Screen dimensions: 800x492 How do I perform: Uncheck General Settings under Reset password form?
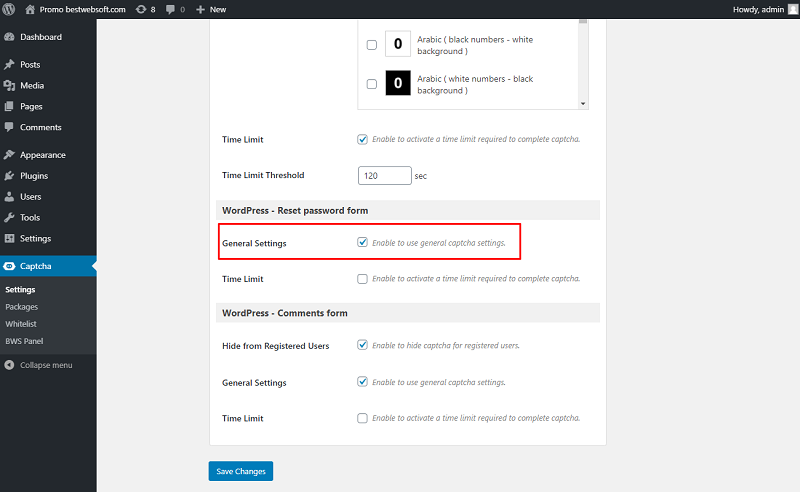362,242
